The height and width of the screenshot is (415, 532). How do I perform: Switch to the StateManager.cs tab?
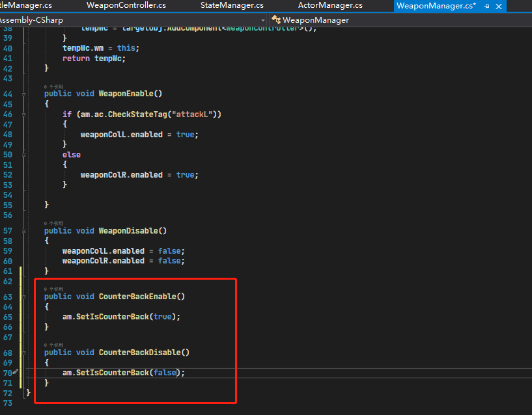pos(232,5)
